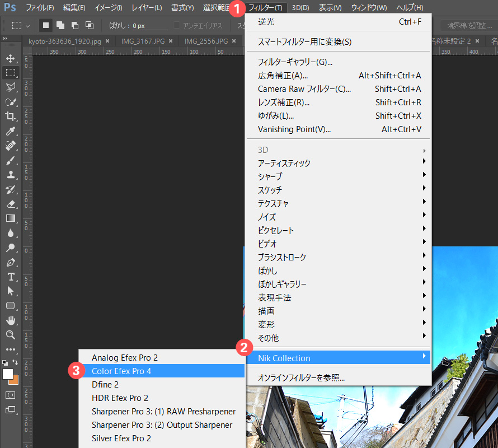Image resolution: width=498 pixels, height=448 pixels.
Task: Select the Eraser tool
Action: (11, 204)
